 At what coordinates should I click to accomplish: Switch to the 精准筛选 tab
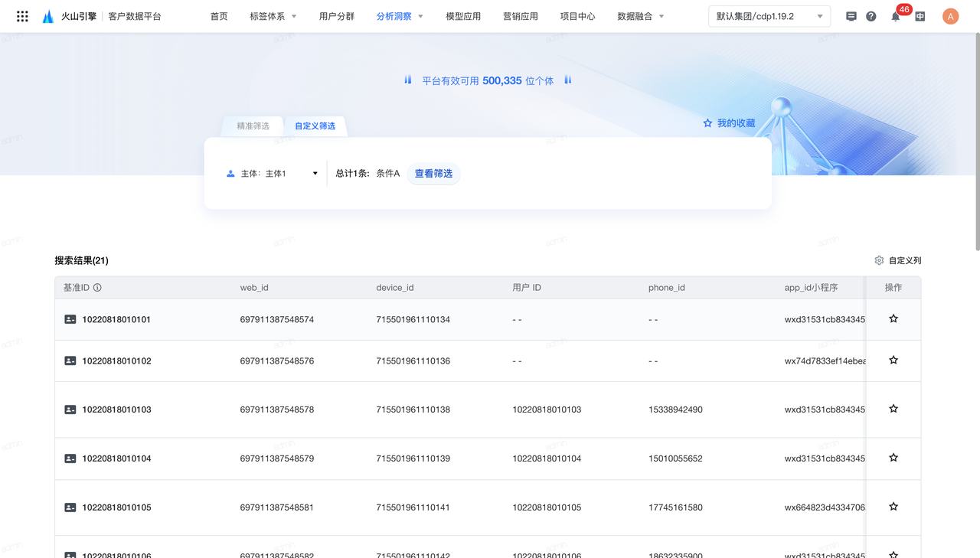253,126
